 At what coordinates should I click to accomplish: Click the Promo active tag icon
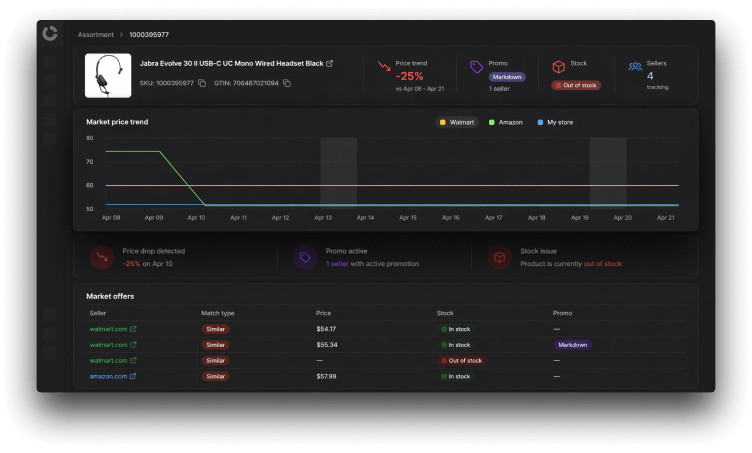coord(305,257)
